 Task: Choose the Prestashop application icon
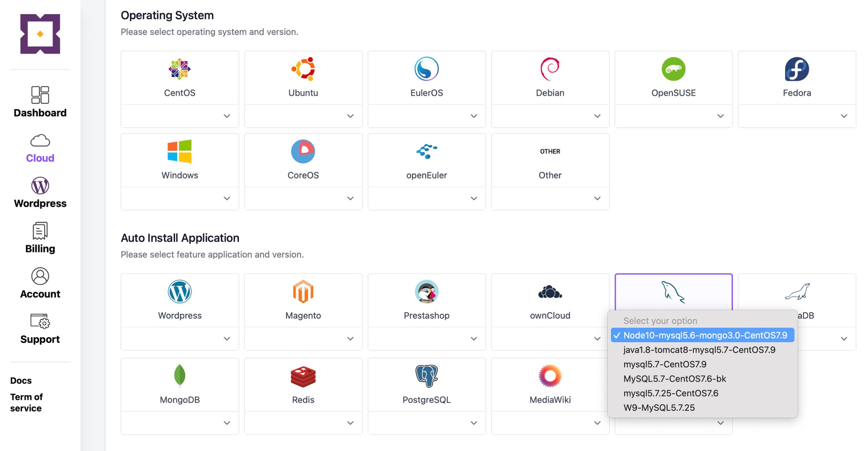(x=426, y=292)
